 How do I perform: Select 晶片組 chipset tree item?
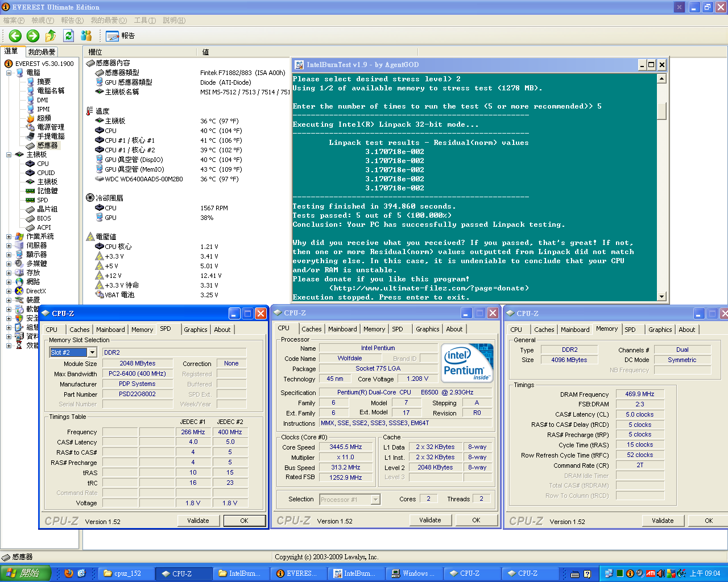coord(47,209)
